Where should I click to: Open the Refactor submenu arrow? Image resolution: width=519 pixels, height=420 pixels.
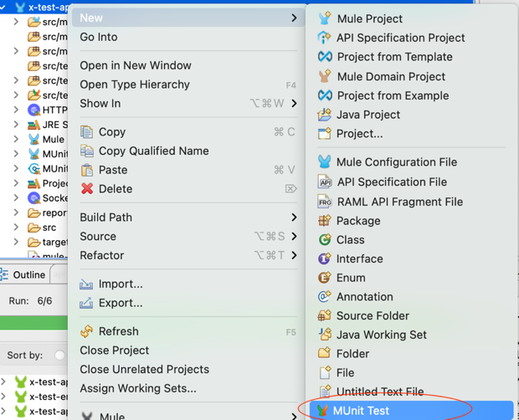pyautogui.click(x=294, y=255)
